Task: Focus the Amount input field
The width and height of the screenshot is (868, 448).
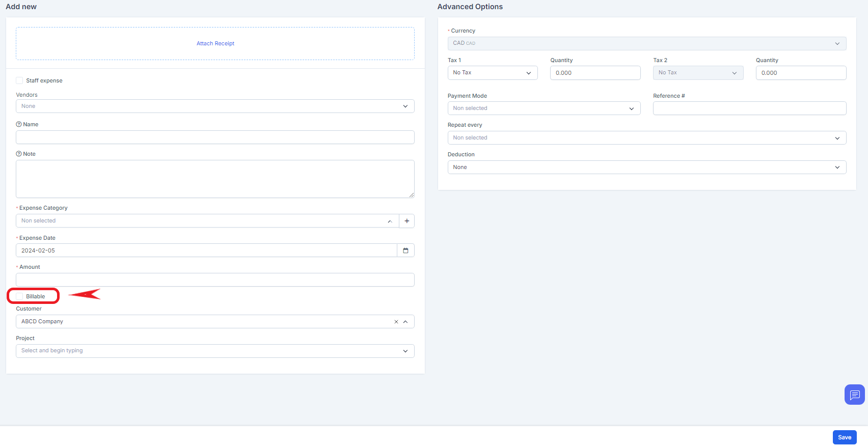Action: [x=215, y=280]
